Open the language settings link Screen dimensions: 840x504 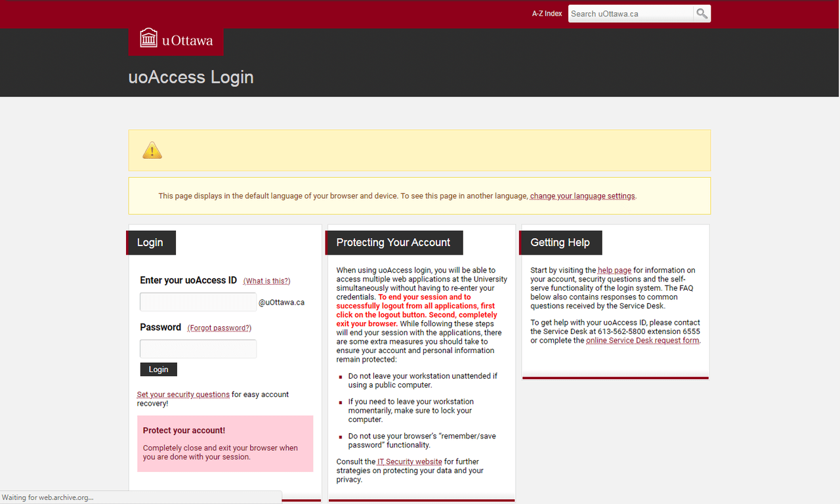(581, 196)
